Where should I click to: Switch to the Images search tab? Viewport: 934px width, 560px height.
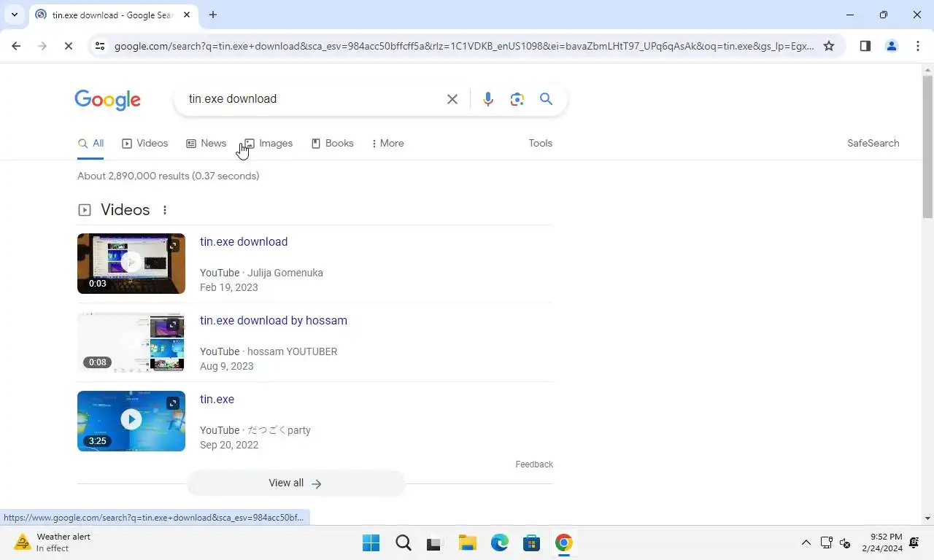pos(268,144)
